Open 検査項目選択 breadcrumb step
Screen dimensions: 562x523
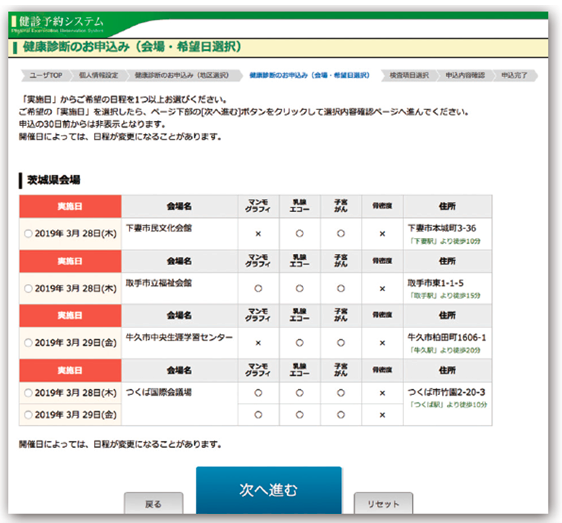pyautogui.click(x=409, y=75)
